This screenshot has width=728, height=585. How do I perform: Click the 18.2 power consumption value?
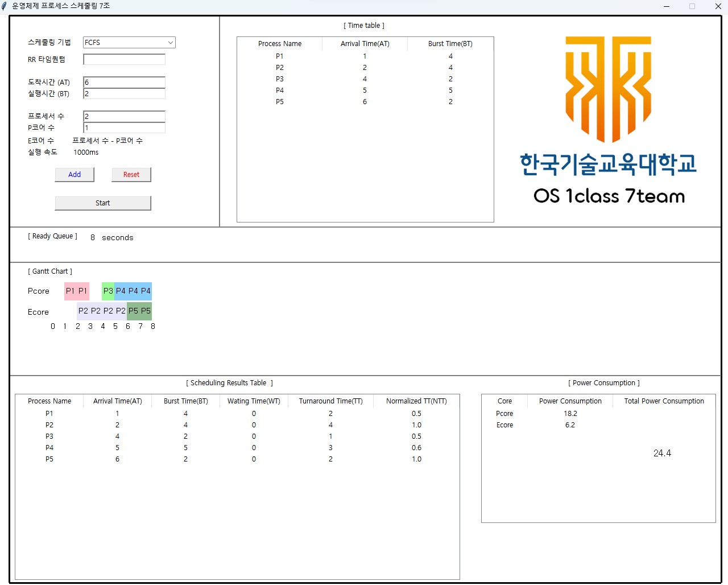point(570,414)
